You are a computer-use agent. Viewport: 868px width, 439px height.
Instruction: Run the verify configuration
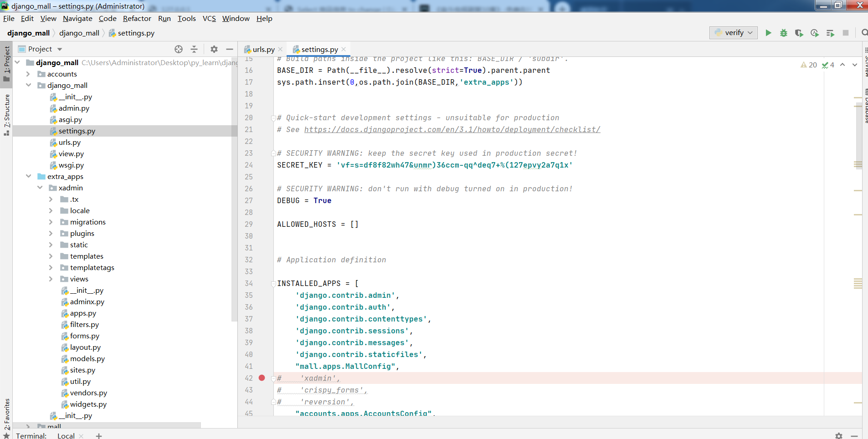pyautogui.click(x=768, y=33)
